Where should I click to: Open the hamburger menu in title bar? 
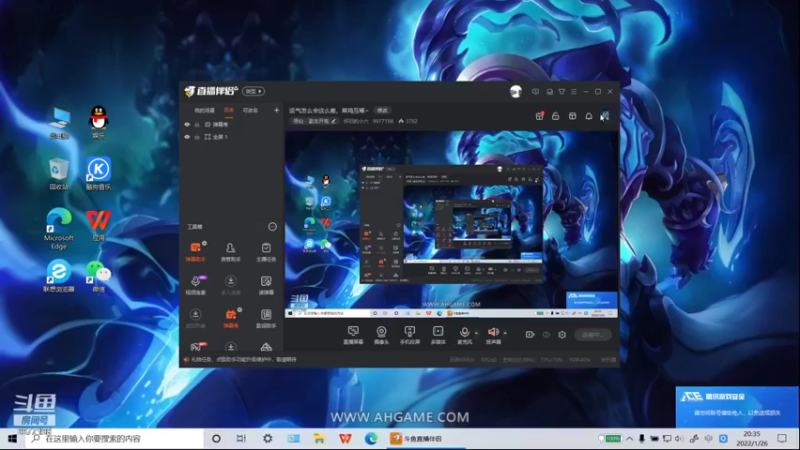click(x=574, y=91)
